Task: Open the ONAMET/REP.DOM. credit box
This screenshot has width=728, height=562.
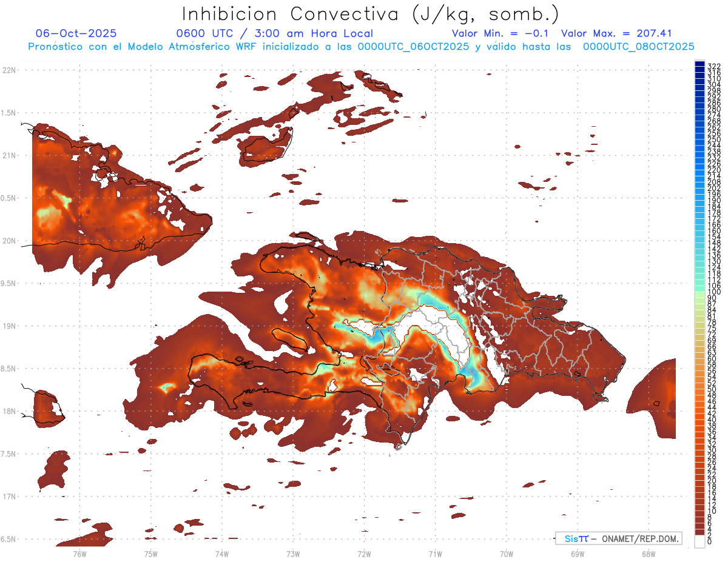Action: [618, 538]
